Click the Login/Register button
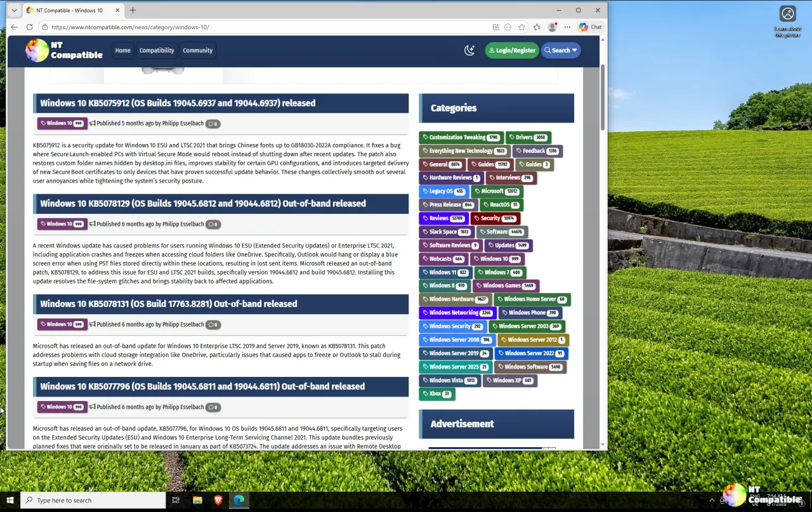This screenshot has height=512, width=812. [512, 51]
